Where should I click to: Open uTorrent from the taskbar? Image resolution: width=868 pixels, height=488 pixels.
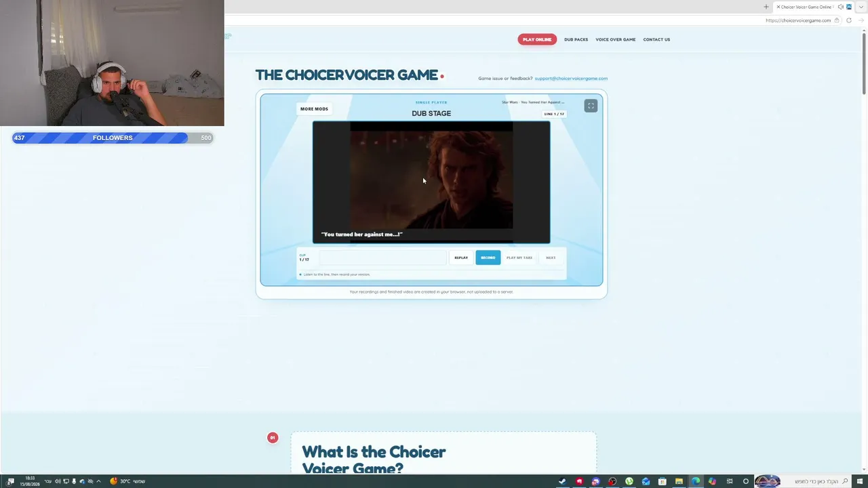point(629,481)
